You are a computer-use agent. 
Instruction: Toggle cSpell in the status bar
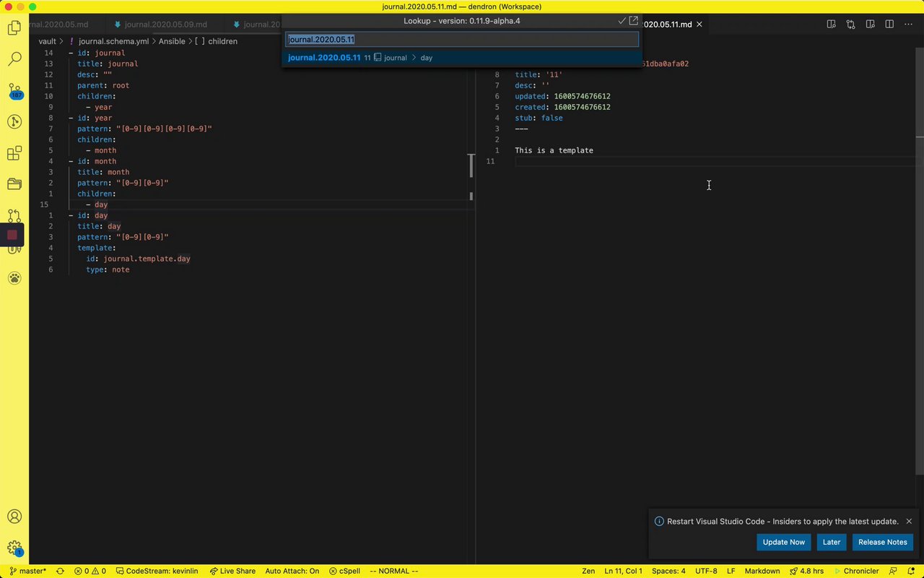[x=345, y=571]
